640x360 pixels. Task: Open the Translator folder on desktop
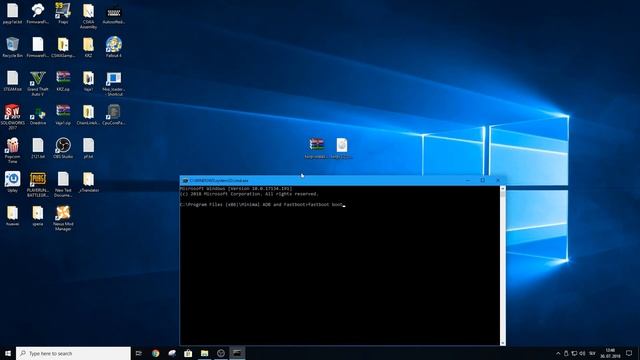coord(88,182)
